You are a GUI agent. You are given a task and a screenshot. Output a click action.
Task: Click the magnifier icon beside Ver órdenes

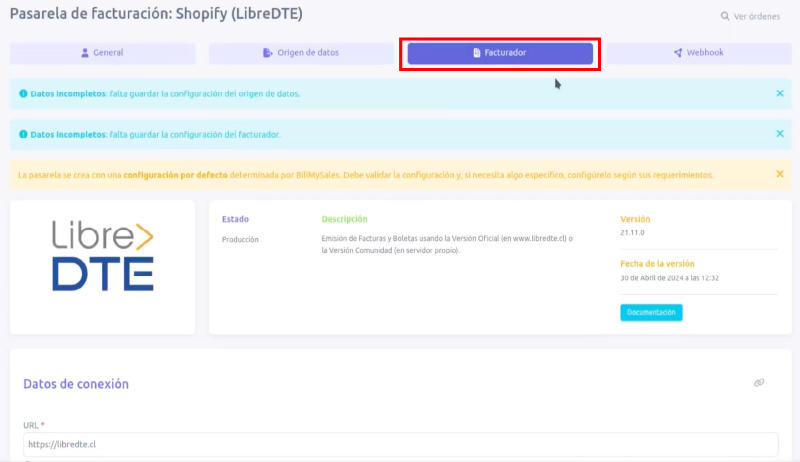724,16
